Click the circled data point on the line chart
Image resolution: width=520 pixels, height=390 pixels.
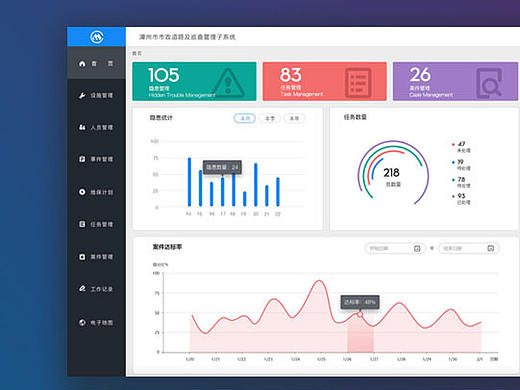pyautogui.click(x=360, y=314)
